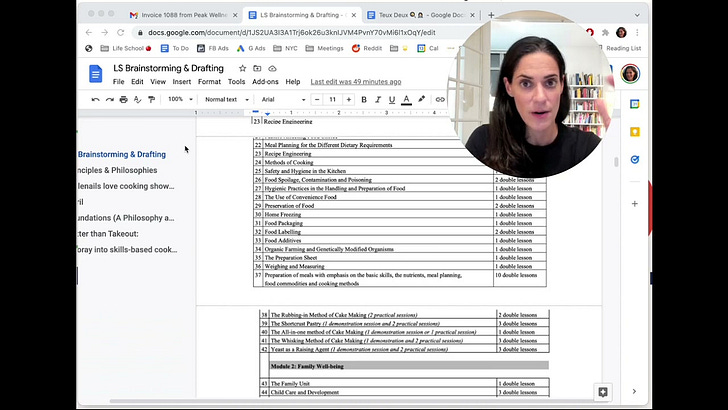
Task: Close the LS Brainstorming & Drafting tab
Action: 354,15
